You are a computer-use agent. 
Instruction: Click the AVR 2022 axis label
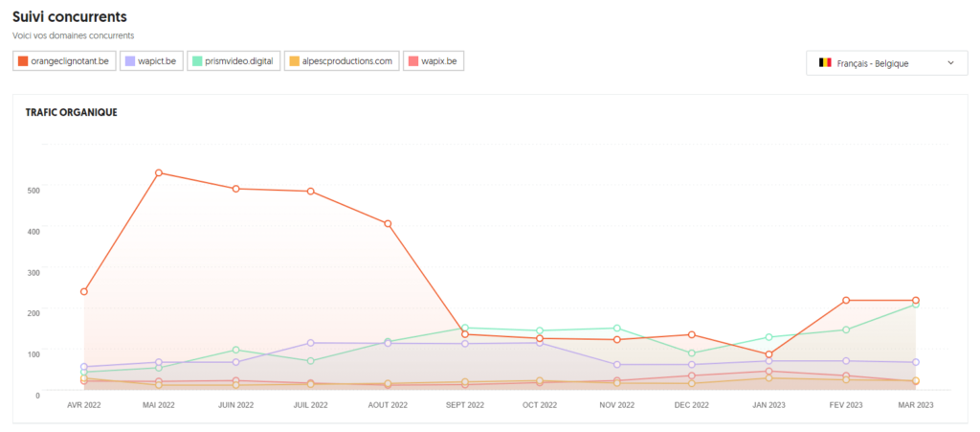click(x=84, y=405)
